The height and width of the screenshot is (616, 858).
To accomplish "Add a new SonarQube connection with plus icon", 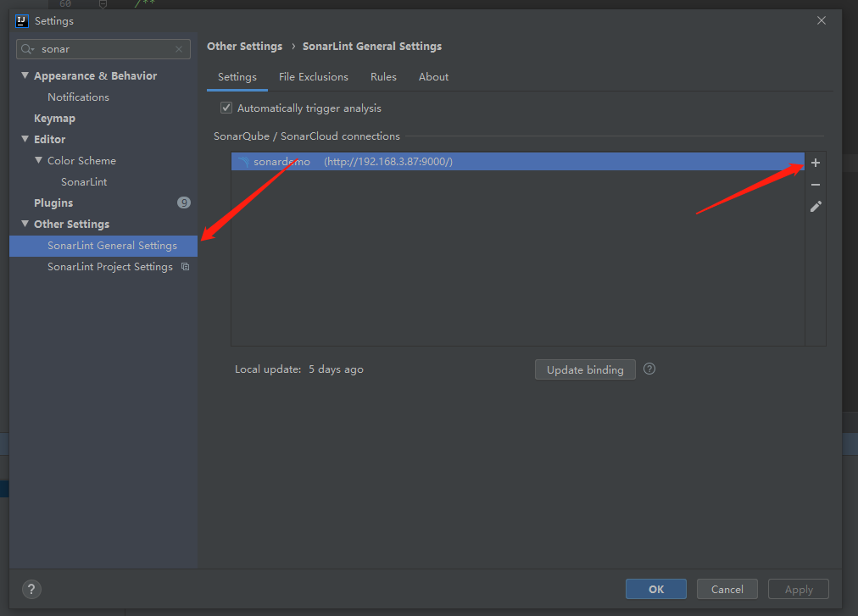I will click(816, 163).
